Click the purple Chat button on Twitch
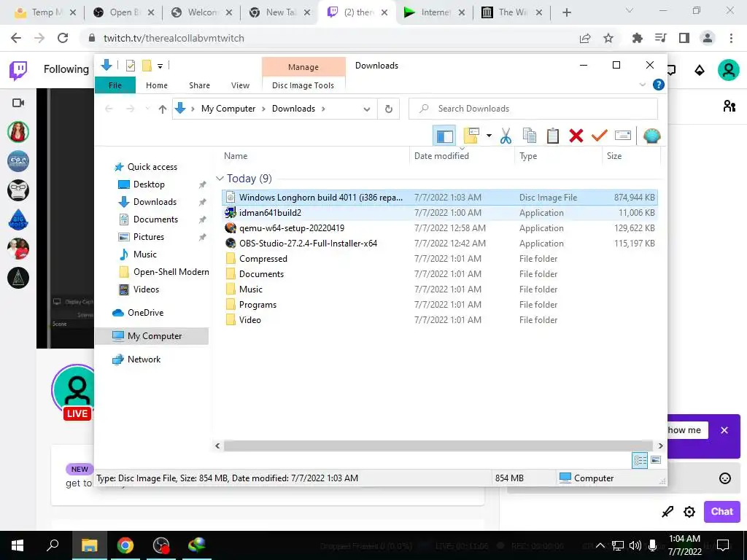Image resolution: width=747 pixels, height=560 pixels. click(x=721, y=511)
